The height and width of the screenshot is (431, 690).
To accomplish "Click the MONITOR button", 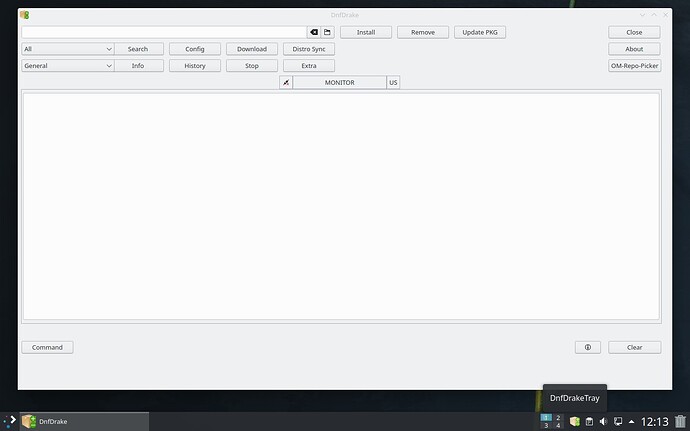I will pos(340,82).
